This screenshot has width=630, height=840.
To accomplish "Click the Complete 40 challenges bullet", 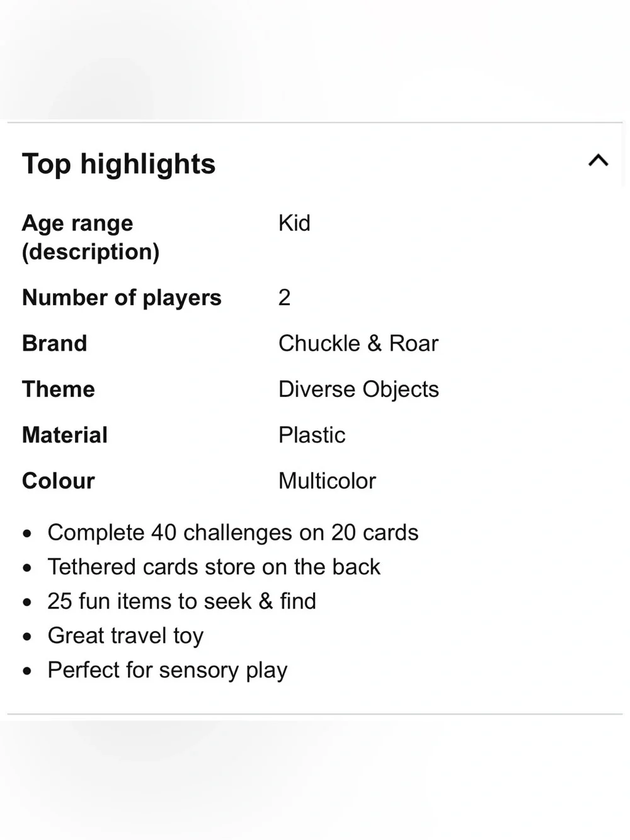I will click(232, 533).
